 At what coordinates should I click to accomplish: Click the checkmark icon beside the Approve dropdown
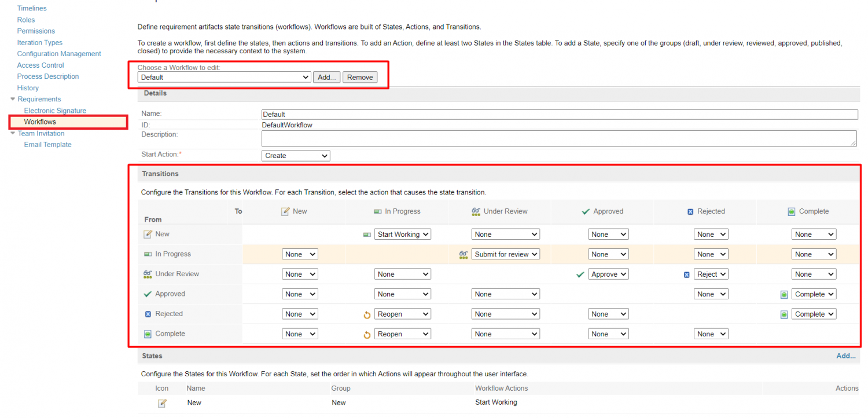point(580,273)
